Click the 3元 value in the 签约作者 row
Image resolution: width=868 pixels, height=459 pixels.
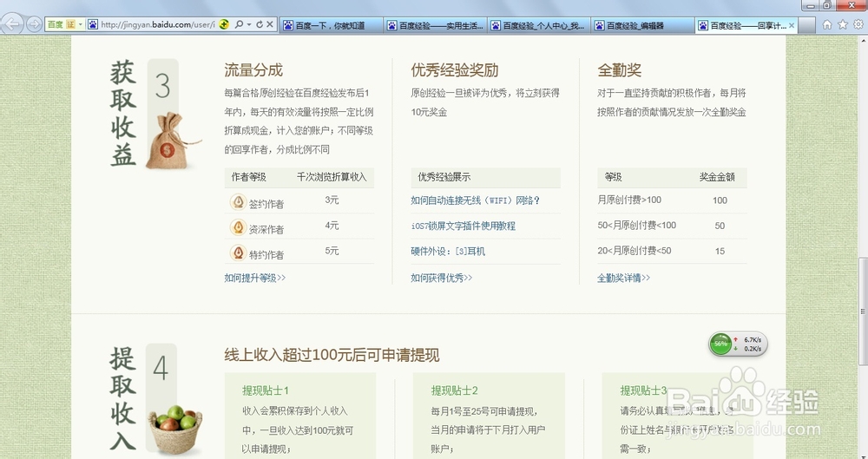tap(332, 200)
